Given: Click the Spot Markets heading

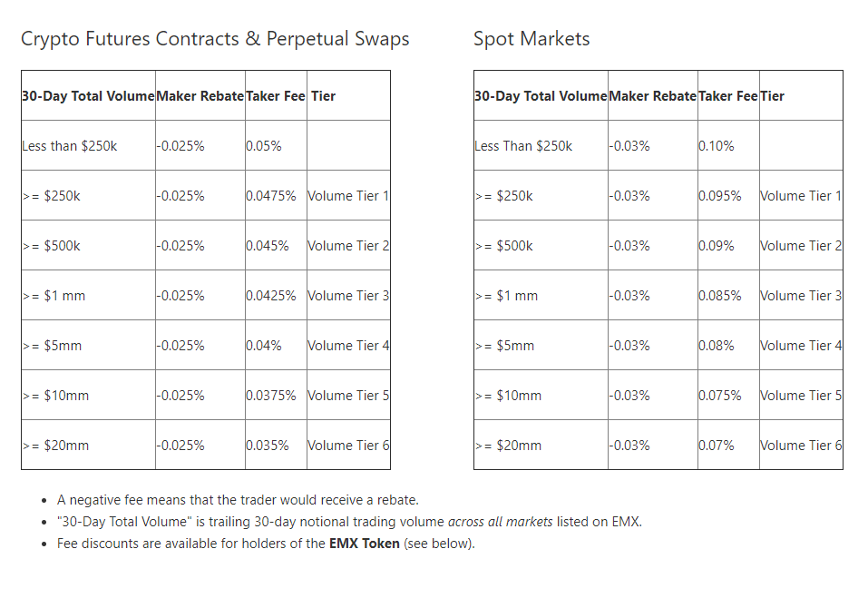Looking at the screenshot, I should 532,39.
